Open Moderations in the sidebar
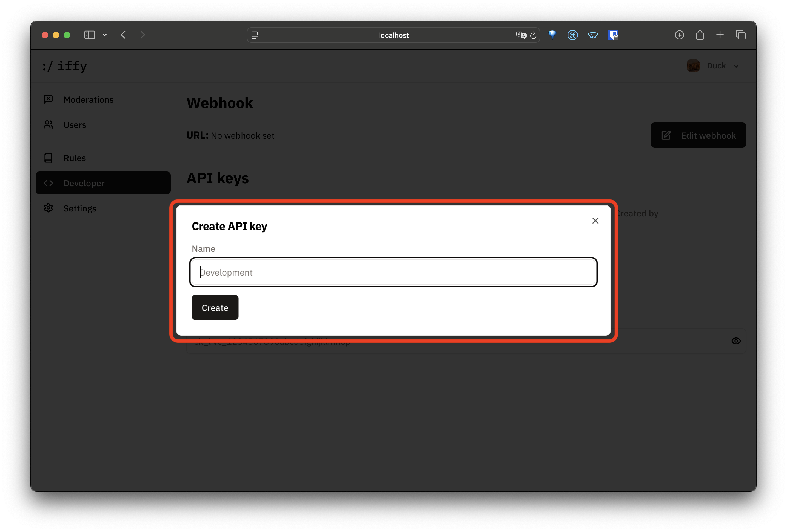Image resolution: width=787 pixels, height=532 pixels. 89,99
